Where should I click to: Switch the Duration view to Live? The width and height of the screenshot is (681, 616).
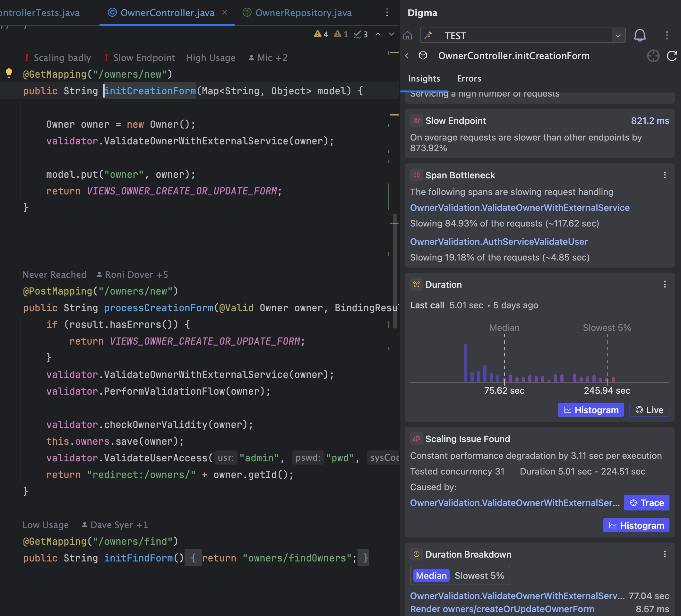pyautogui.click(x=649, y=410)
